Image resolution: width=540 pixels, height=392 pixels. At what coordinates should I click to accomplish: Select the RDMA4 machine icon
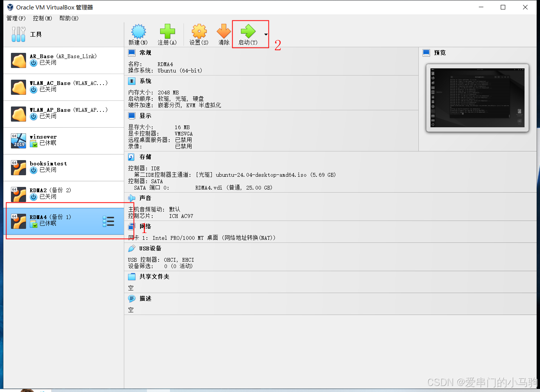click(19, 221)
